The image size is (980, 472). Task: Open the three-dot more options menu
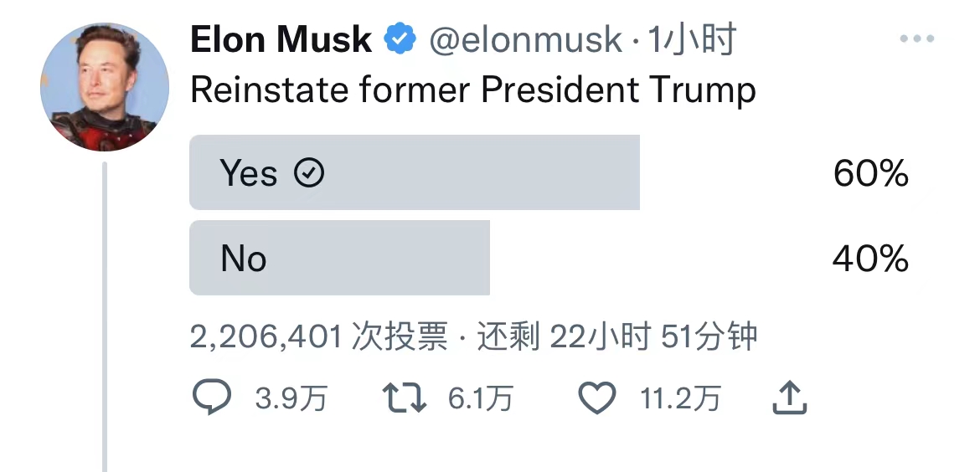point(916,39)
